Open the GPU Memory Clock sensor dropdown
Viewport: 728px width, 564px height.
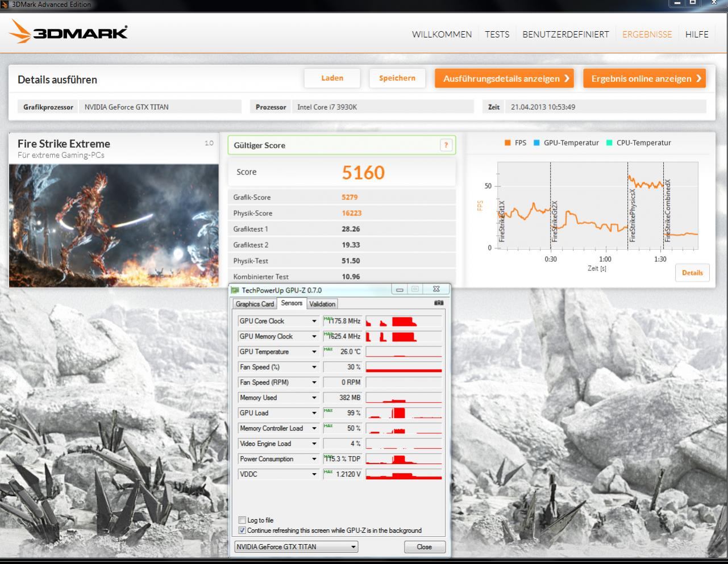click(x=314, y=337)
